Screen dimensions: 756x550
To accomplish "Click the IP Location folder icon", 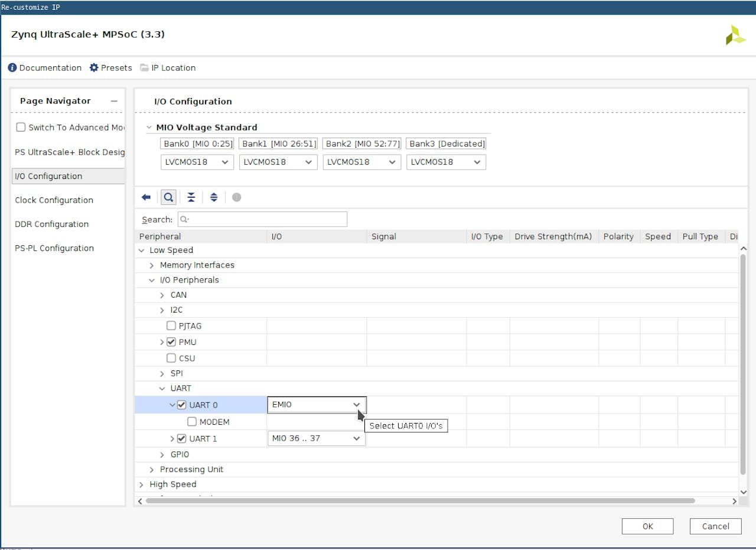I will tap(144, 68).
